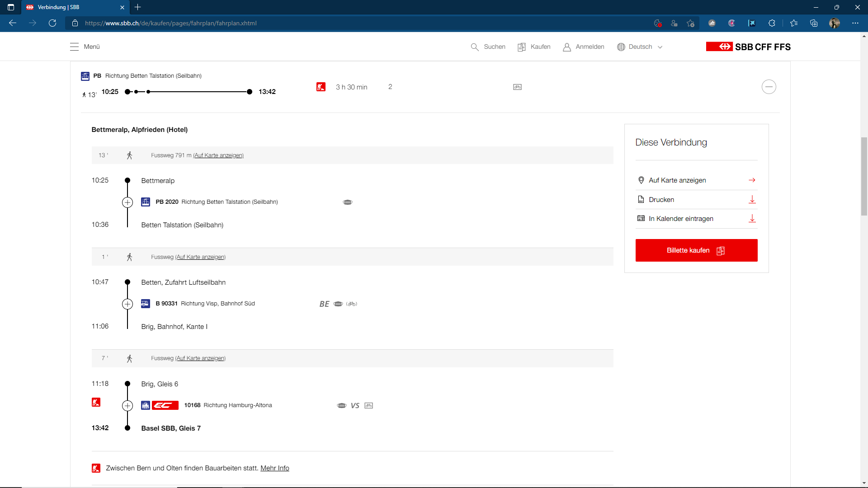Image resolution: width=868 pixels, height=488 pixels.
Task: Show the 7 minute footpath on map
Action: [x=200, y=358]
